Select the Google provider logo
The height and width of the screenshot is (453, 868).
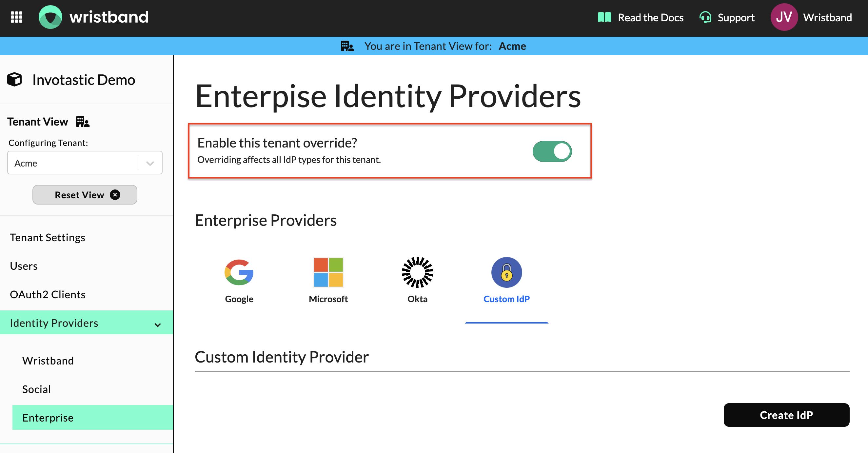point(239,272)
